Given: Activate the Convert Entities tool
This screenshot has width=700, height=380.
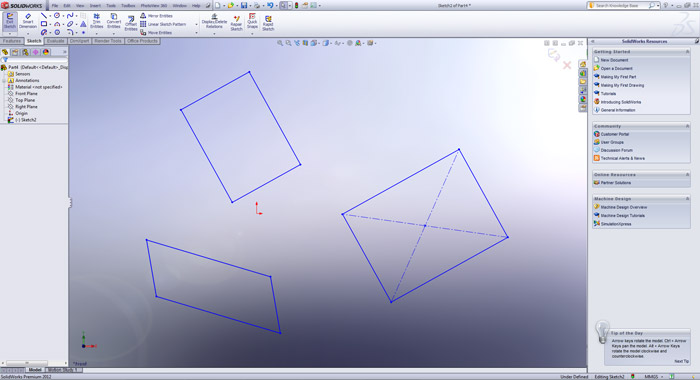Looking at the screenshot, I should [113, 21].
